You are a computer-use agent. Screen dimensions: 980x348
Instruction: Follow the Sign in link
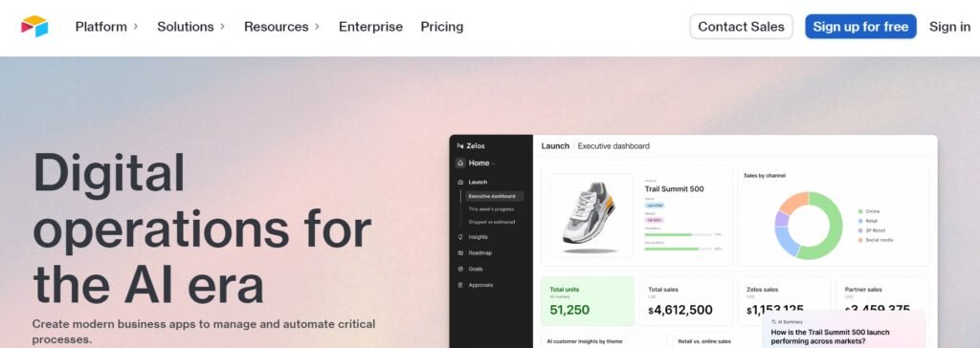(949, 27)
